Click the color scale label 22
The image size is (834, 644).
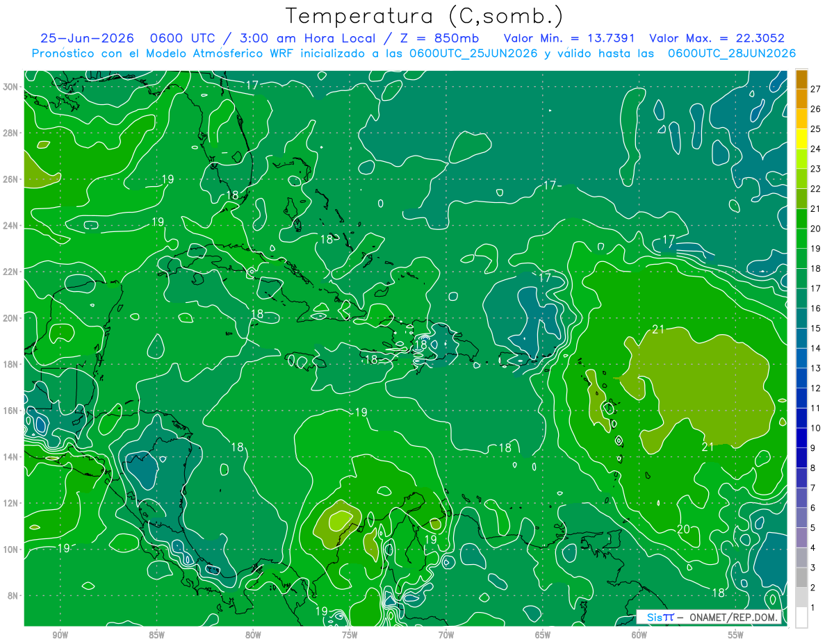tap(816, 188)
